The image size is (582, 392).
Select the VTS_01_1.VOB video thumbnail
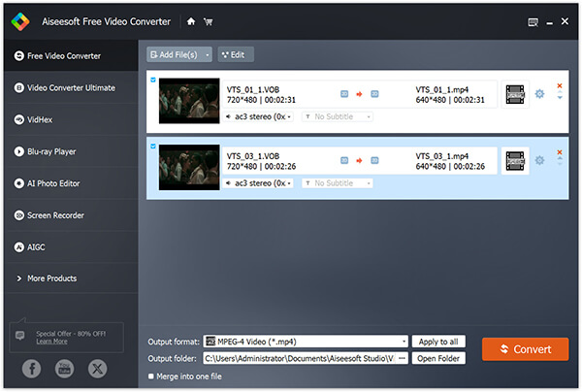pyautogui.click(x=189, y=101)
